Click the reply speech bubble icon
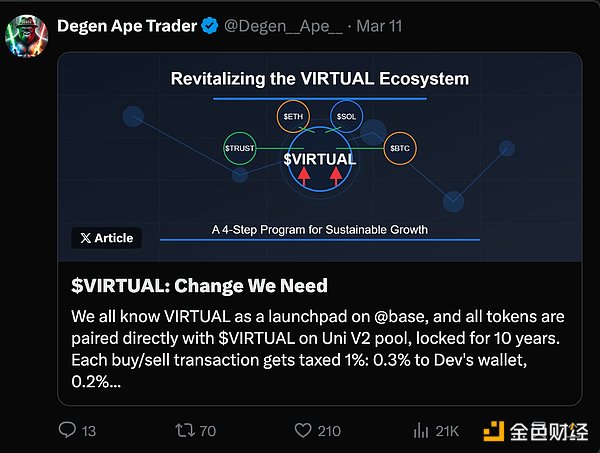The image size is (600, 453). (68, 430)
